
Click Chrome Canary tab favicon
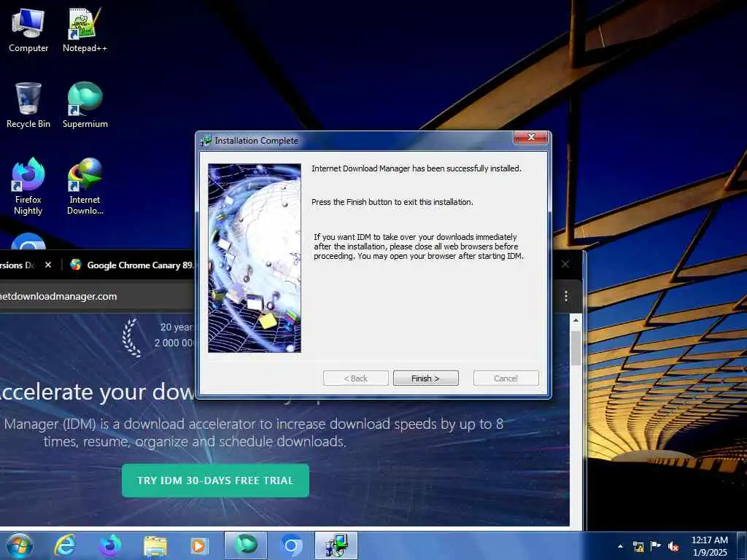[x=76, y=265]
